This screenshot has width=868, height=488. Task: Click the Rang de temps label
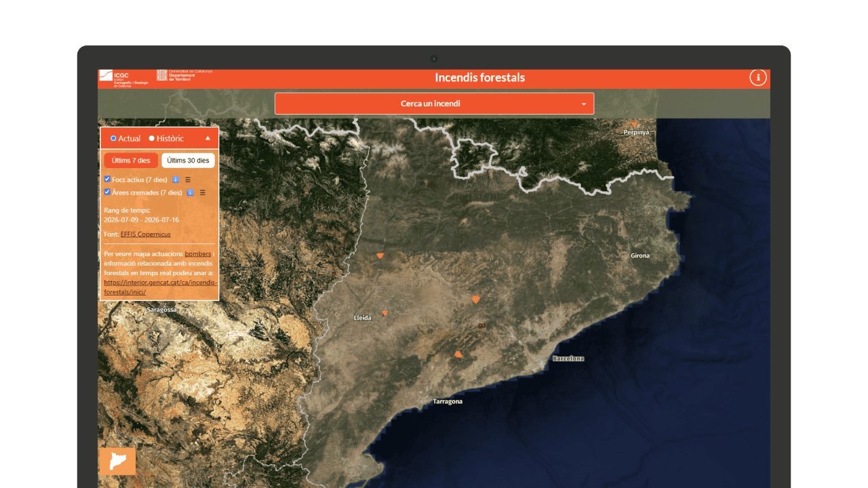pos(127,211)
